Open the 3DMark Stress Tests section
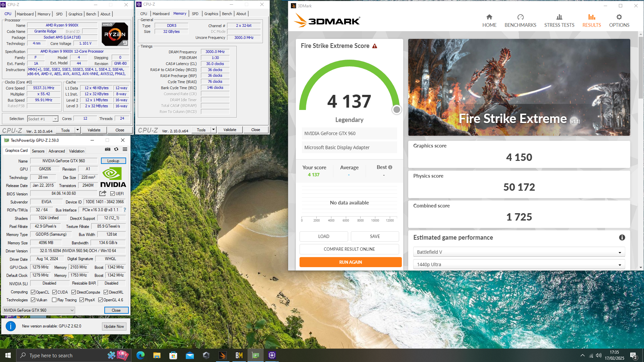 point(559,21)
